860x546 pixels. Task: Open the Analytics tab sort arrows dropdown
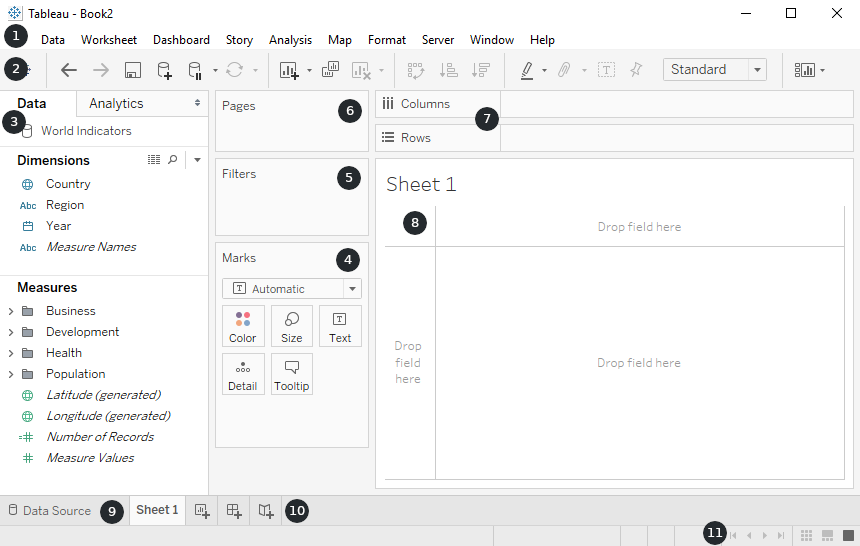tap(197, 103)
